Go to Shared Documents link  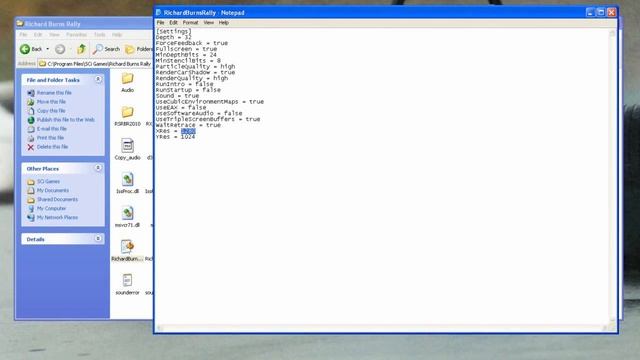tap(57, 199)
